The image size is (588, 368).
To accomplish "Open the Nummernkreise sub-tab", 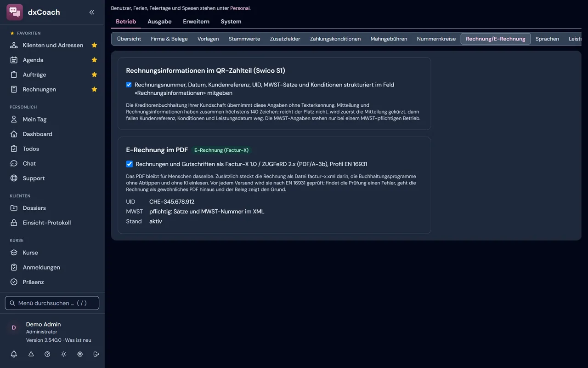I will point(436,39).
